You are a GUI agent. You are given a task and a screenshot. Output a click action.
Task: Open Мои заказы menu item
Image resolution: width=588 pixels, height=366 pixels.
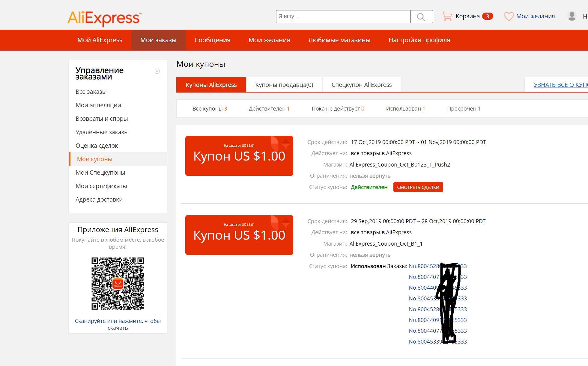pyautogui.click(x=158, y=40)
